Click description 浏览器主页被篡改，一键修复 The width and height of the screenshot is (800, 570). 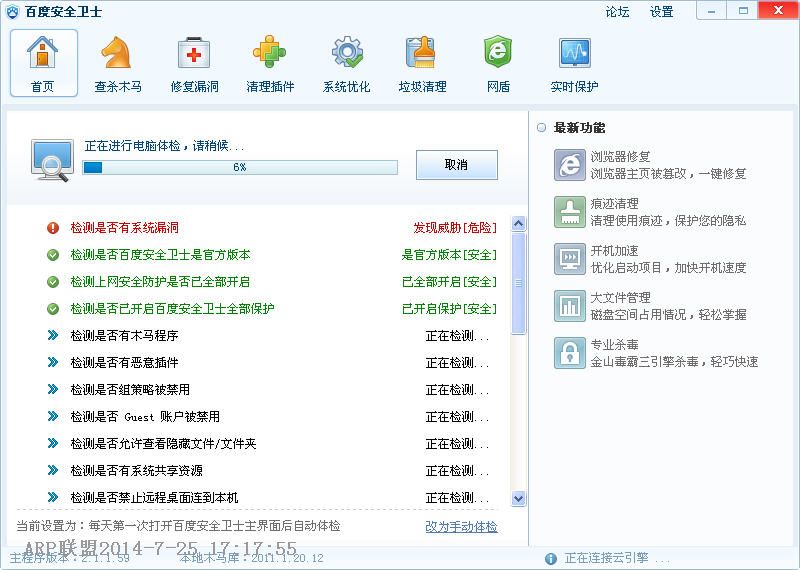click(x=668, y=174)
